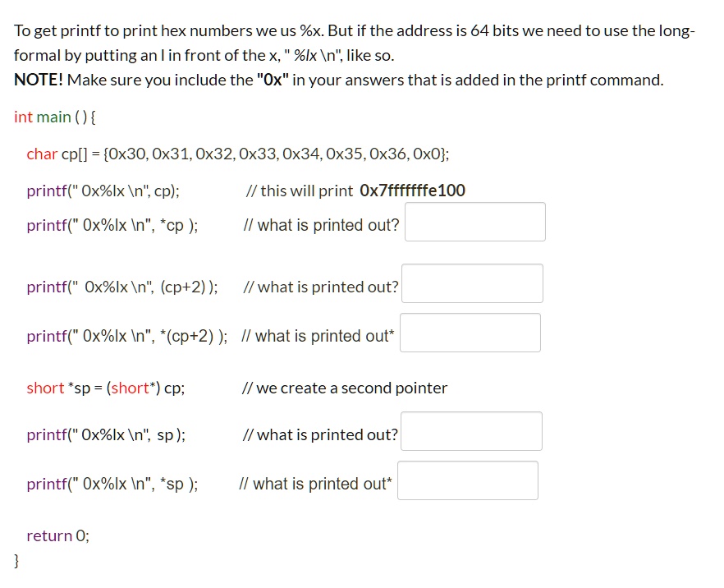
Task: Click the printf statement with (cp+2) argument
Action: [121, 287]
